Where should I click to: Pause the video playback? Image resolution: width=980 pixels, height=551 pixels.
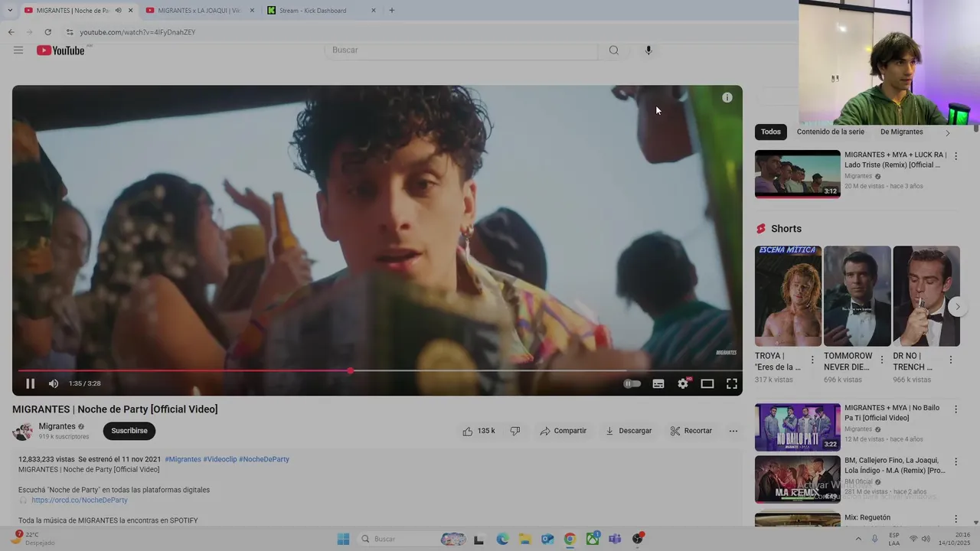(x=31, y=383)
